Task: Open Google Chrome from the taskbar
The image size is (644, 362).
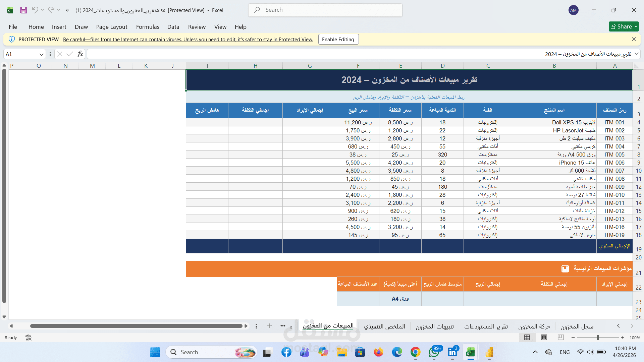Action: click(415, 352)
